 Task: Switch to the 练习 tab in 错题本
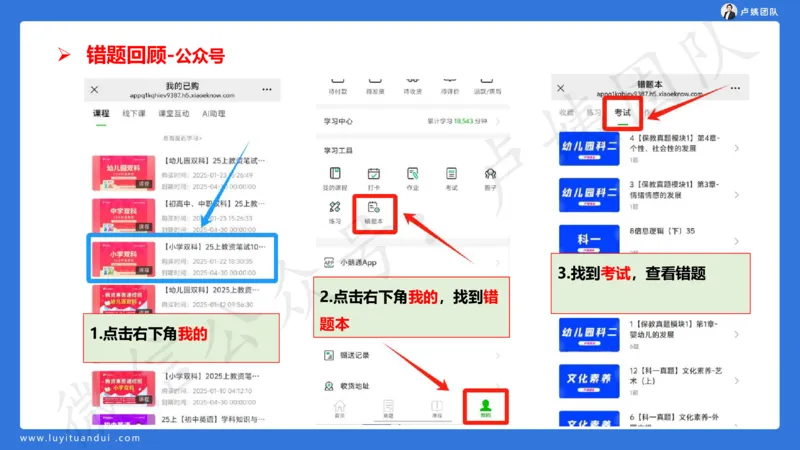(x=593, y=112)
